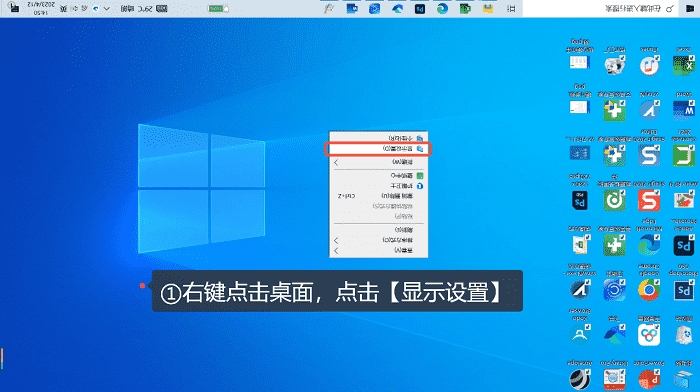
Task: Expand the 排序方式(O) submenu
Action: (379, 240)
